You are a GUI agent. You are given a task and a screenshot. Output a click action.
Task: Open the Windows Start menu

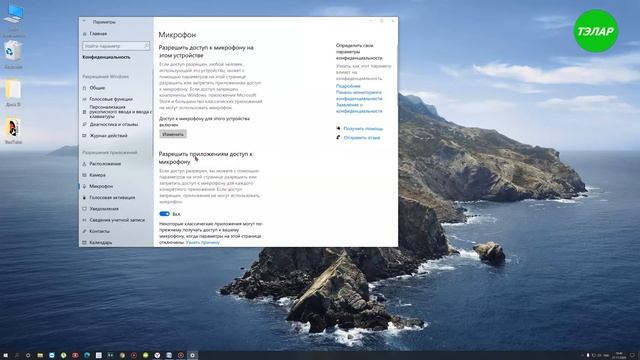(5, 356)
